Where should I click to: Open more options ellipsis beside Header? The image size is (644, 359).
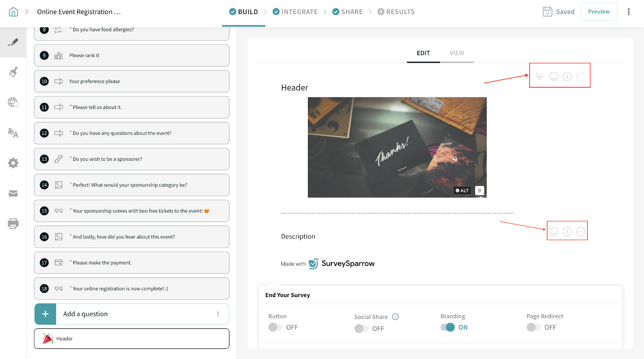[580, 76]
